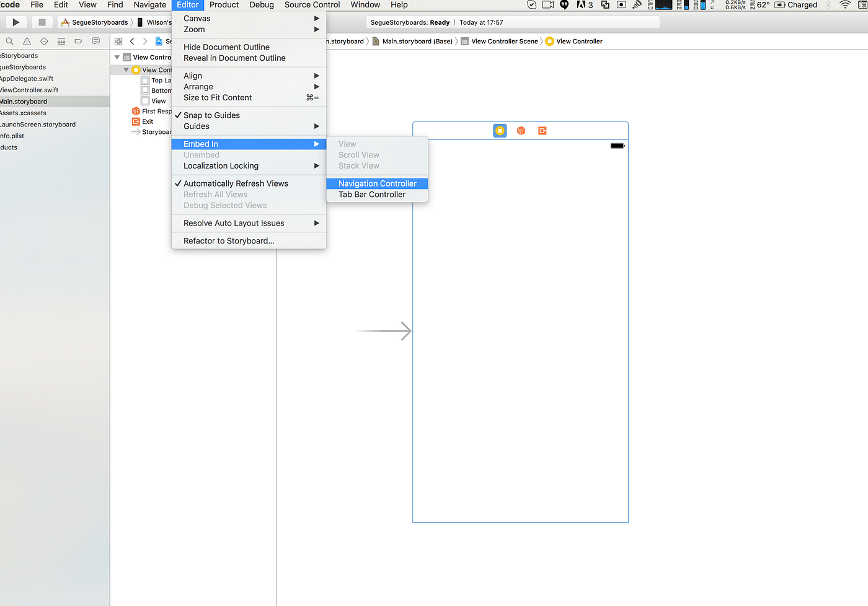Click the Wi-Fi icon in menu bar
868x606 pixels.
845,5
